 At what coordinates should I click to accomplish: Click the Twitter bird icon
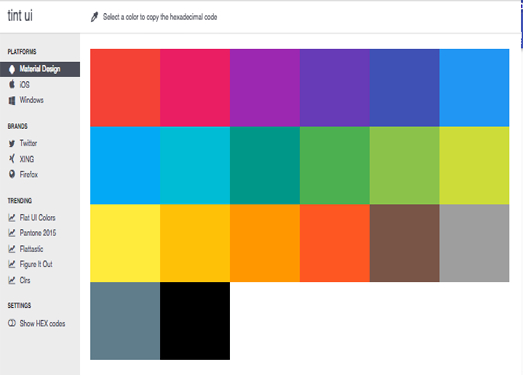pos(12,143)
